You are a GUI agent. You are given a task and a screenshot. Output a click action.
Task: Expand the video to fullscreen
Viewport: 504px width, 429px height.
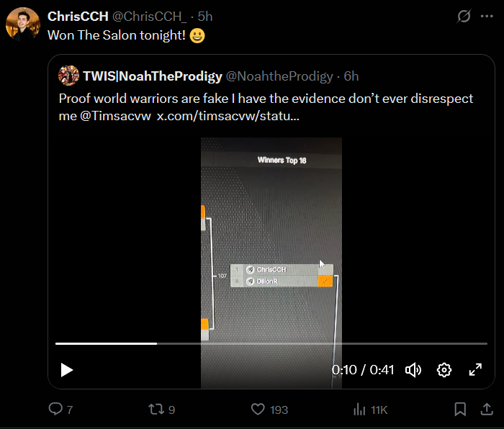click(475, 369)
